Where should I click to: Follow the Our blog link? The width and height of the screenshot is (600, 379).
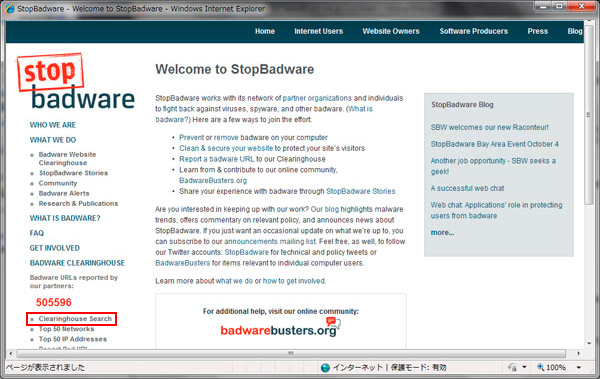pos(324,209)
